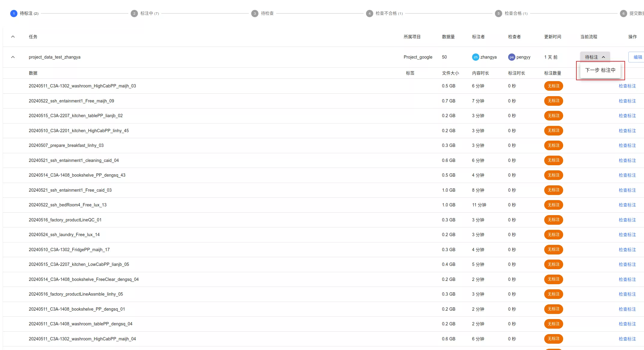Click step 4 circle 检查不合格
This screenshot has height=350, width=644.
(369, 14)
